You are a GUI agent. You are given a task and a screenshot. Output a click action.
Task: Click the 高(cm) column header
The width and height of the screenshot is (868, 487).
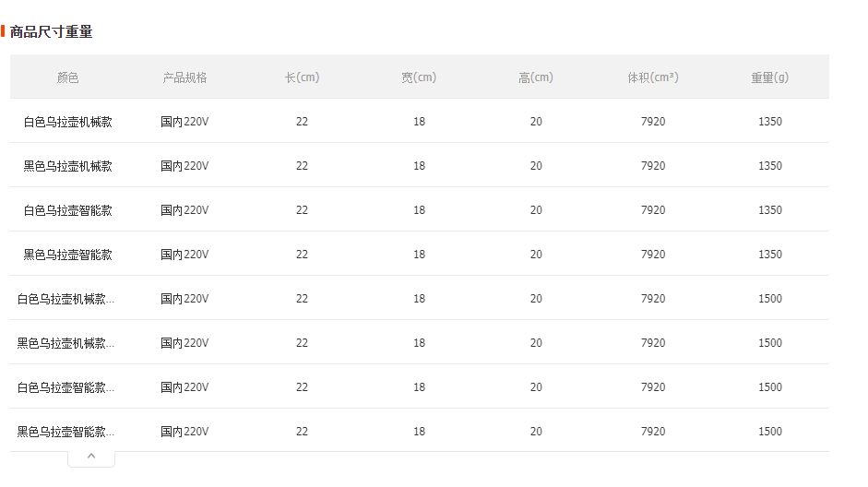(536, 77)
